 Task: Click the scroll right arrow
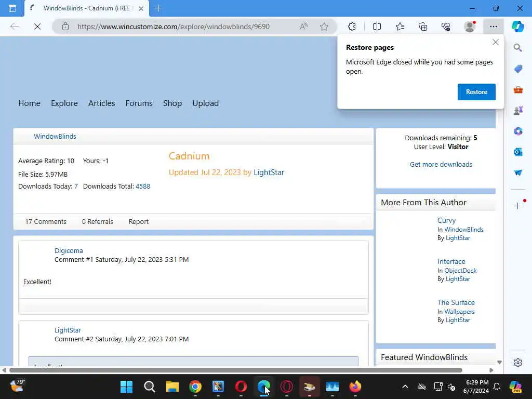click(x=491, y=370)
